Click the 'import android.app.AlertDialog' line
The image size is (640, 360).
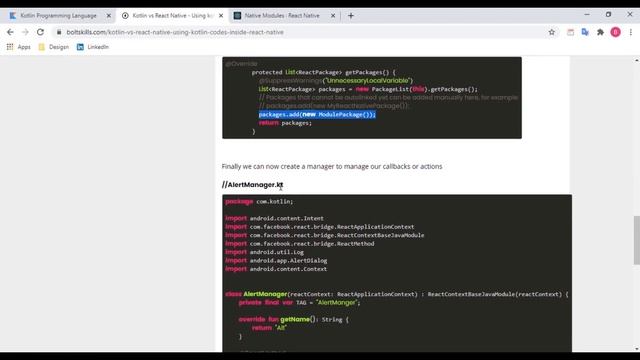(x=276, y=260)
